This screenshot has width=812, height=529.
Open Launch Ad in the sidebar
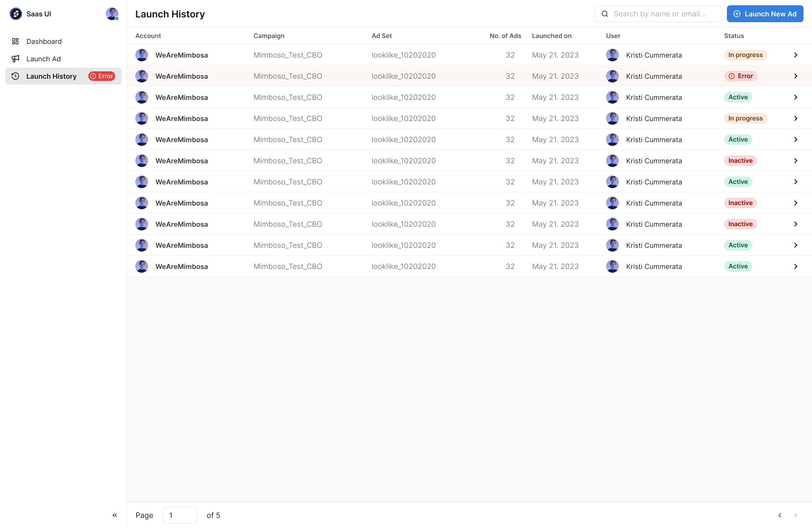63,59
